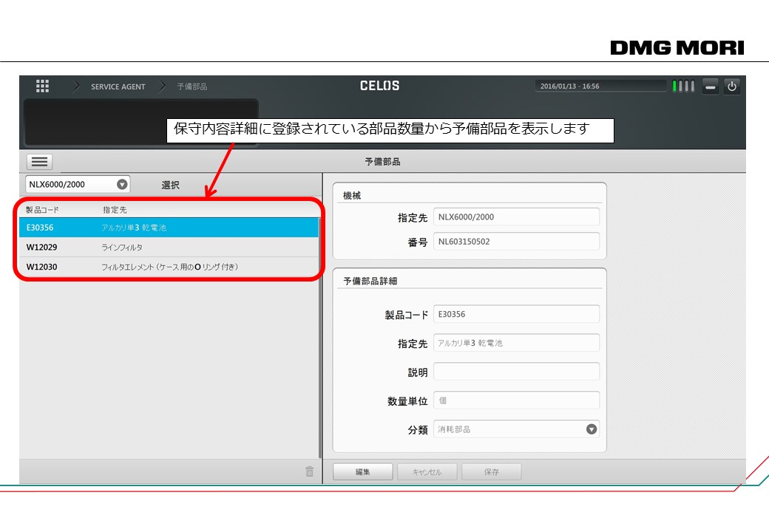Click the 選択 button
Viewport: 769px width, 532px height.
point(170,185)
